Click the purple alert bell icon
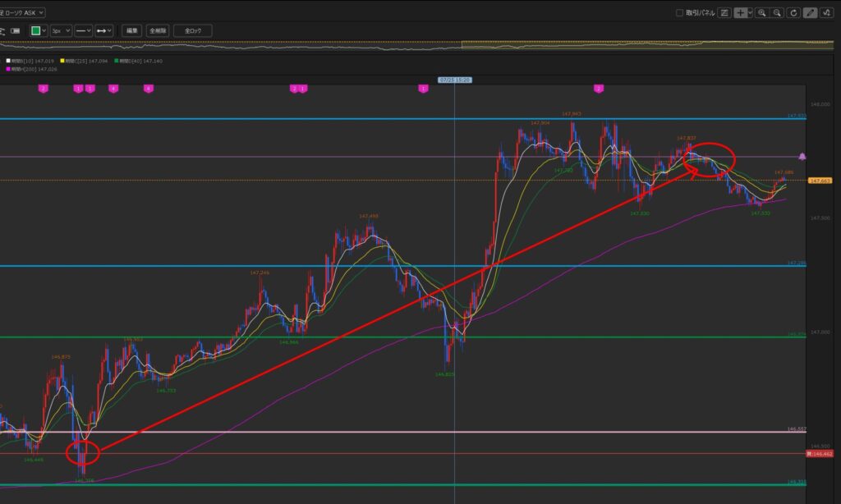 [x=802, y=157]
